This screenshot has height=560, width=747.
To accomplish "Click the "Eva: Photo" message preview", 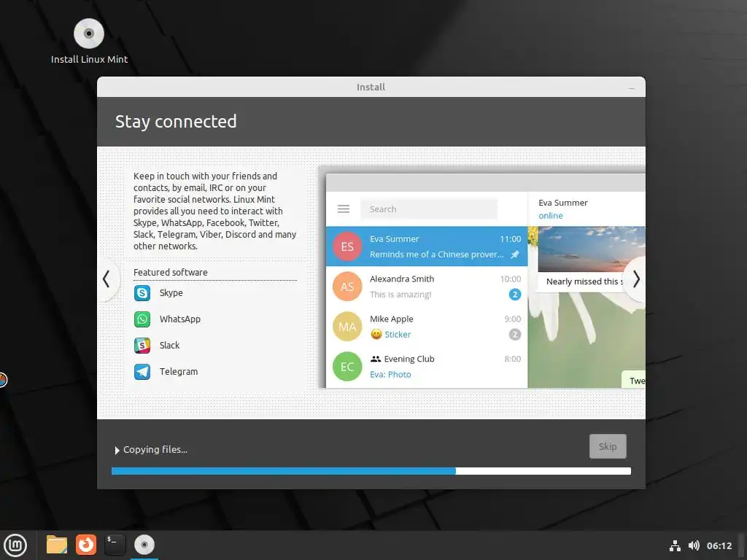I will pos(391,374).
